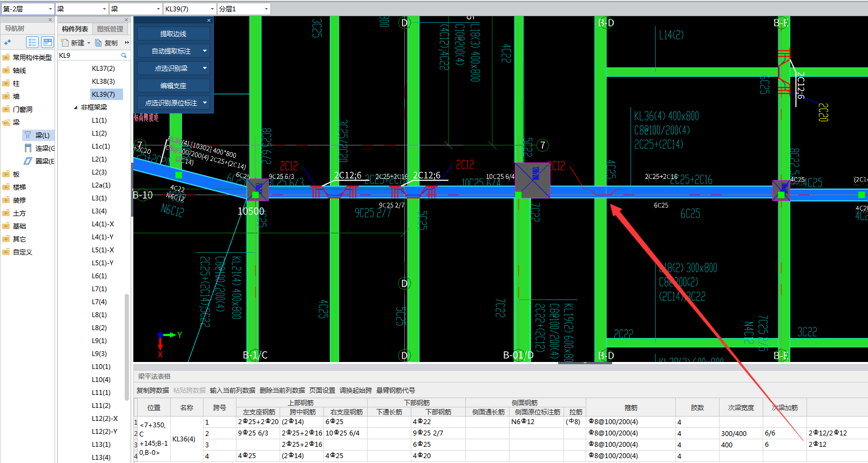868x463 pixels.
Task: Show more toolbar items via double-arrow
Action: (x=127, y=43)
